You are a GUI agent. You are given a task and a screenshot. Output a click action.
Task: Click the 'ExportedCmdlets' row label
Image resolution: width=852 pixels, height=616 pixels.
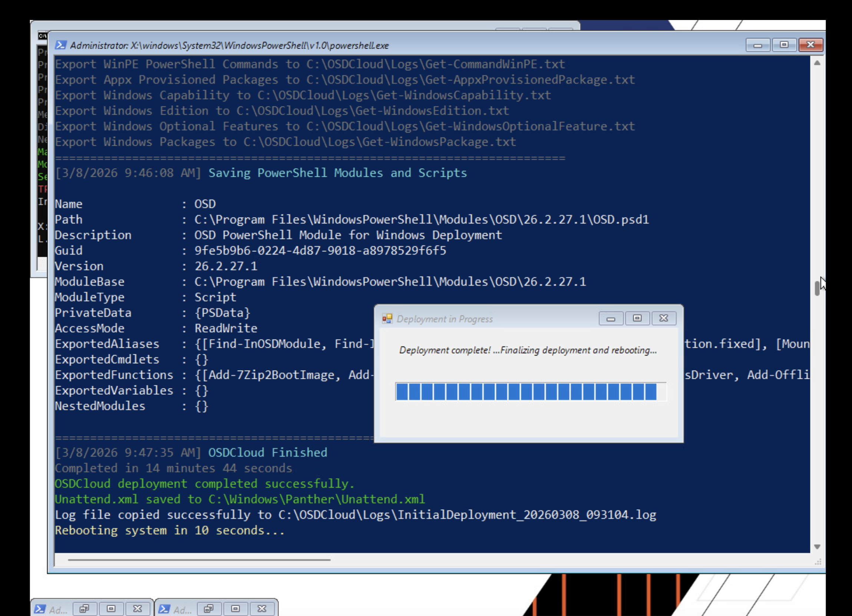pos(107,360)
